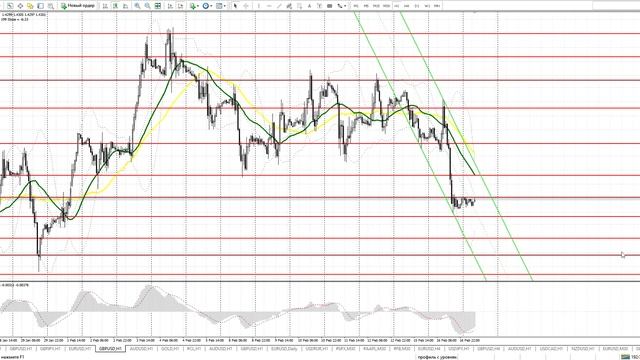Open the #AAPL,M30 chart tab
The height and width of the screenshot is (360, 640).
pyautogui.click(x=374, y=349)
